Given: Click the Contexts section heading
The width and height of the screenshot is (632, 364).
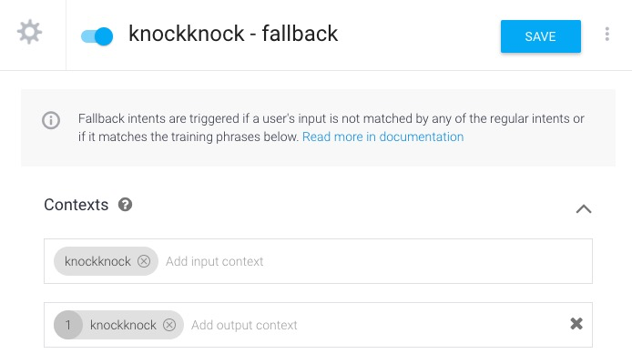Looking at the screenshot, I should pyautogui.click(x=76, y=205).
